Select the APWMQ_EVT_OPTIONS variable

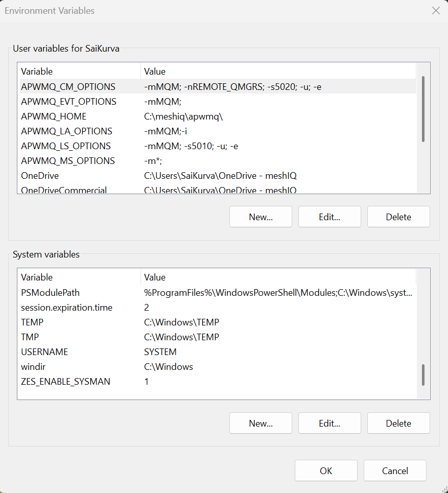click(x=68, y=102)
